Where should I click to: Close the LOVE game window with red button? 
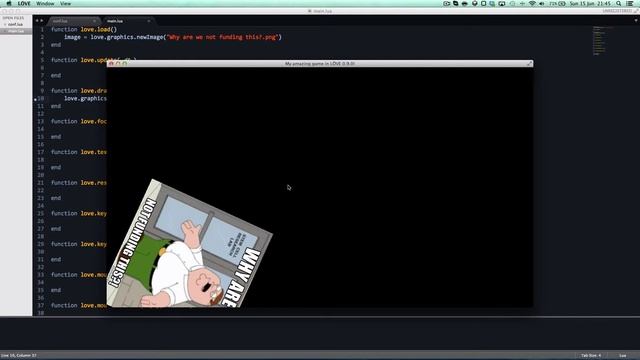(111, 64)
